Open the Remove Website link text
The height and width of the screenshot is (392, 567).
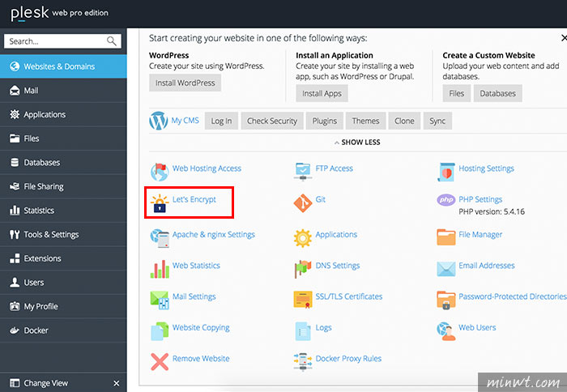click(201, 358)
